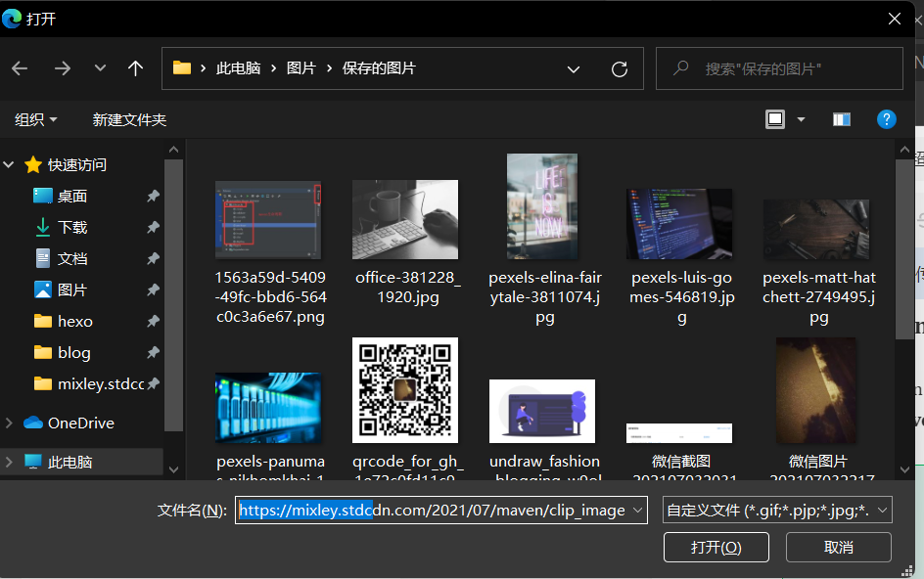
Task: Open help with question mark icon
Action: tap(886, 119)
